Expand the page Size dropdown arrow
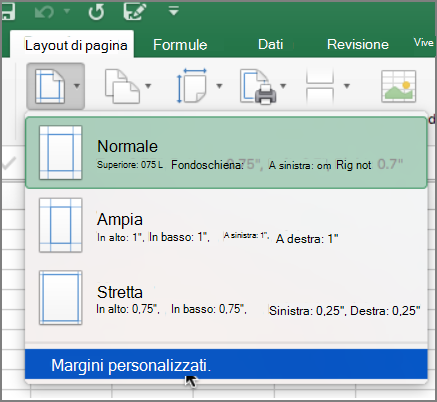This screenshot has width=437, height=402. tap(219, 86)
